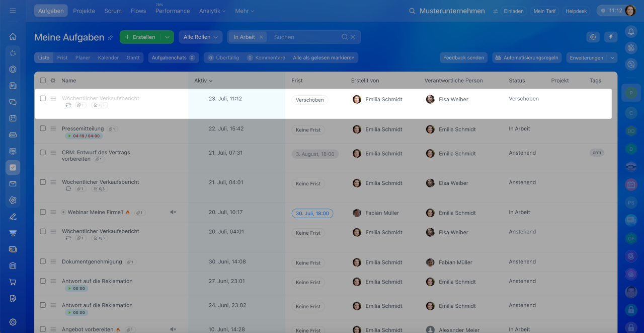
Task: Click the search magnifier in filter field
Action: coord(345,37)
